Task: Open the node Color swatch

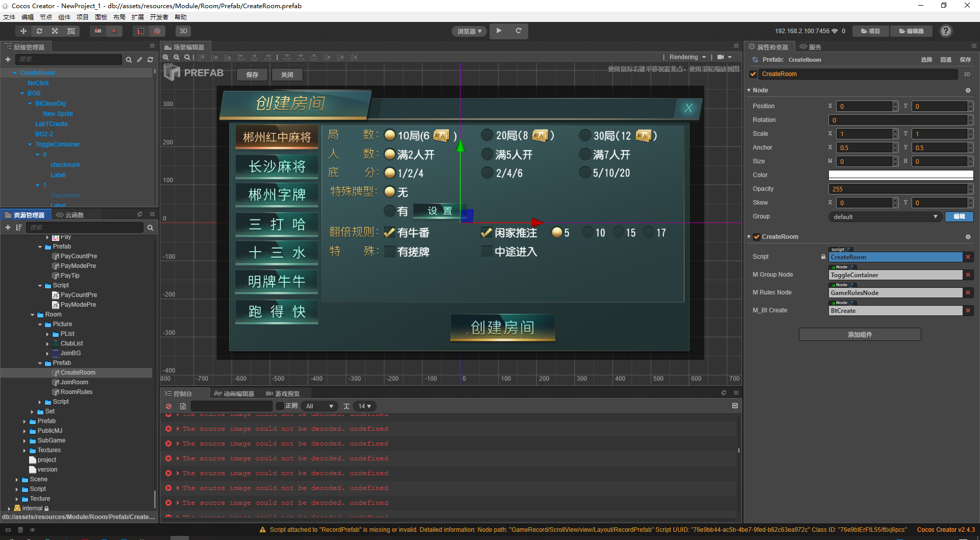Action: pyautogui.click(x=900, y=175)
